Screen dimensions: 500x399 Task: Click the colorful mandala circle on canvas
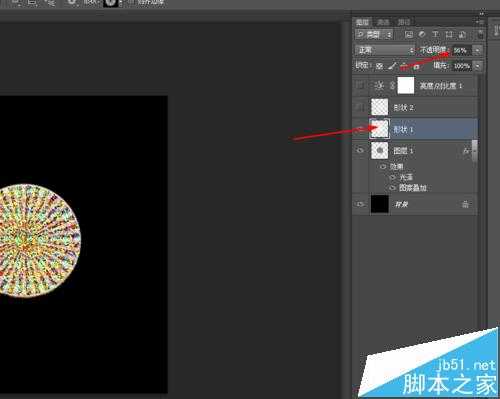tap(40, 241)
